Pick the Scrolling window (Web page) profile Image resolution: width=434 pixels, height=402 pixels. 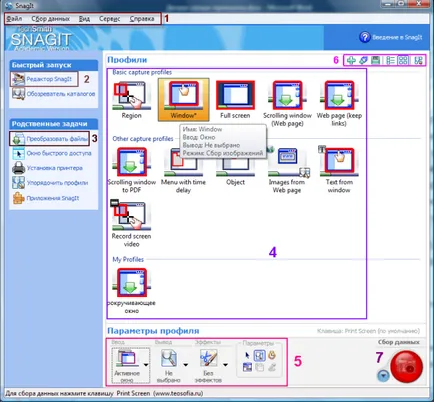point(287,104)
